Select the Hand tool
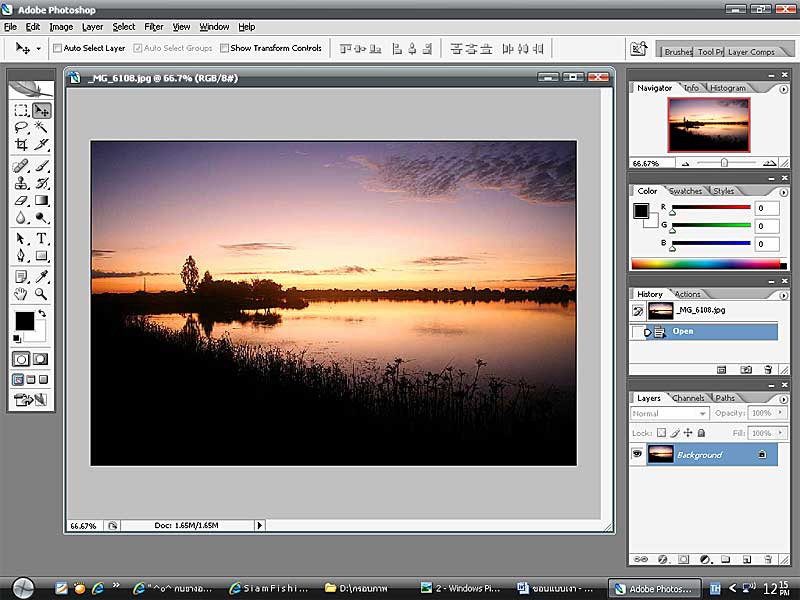800x600 pixels. [21, 294]
